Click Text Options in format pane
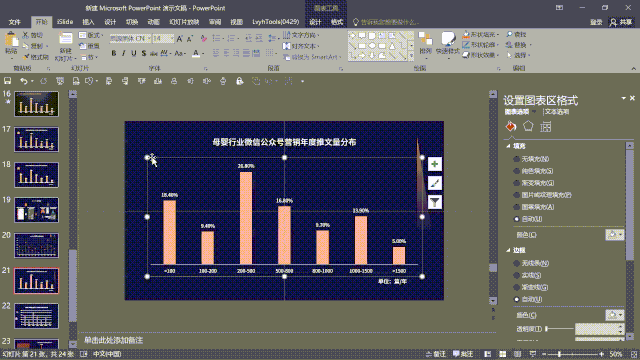The width and height of the screenshot is (640, 360). (x=557, y=111)
